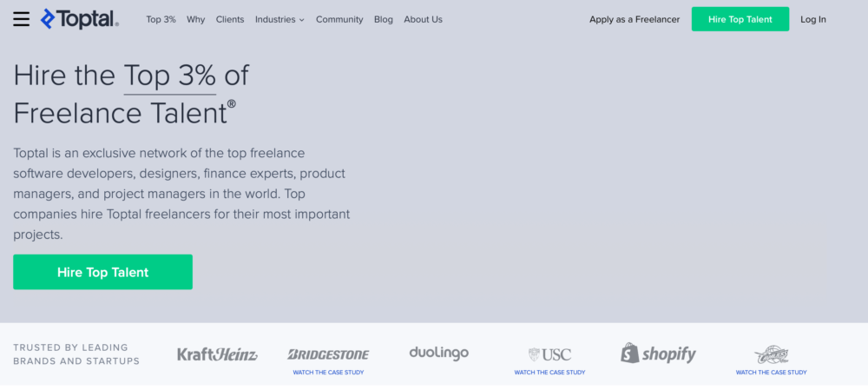Open the Top 3% nav link
The height and width of the screenshot is (390, 868).
click(161, 19)
